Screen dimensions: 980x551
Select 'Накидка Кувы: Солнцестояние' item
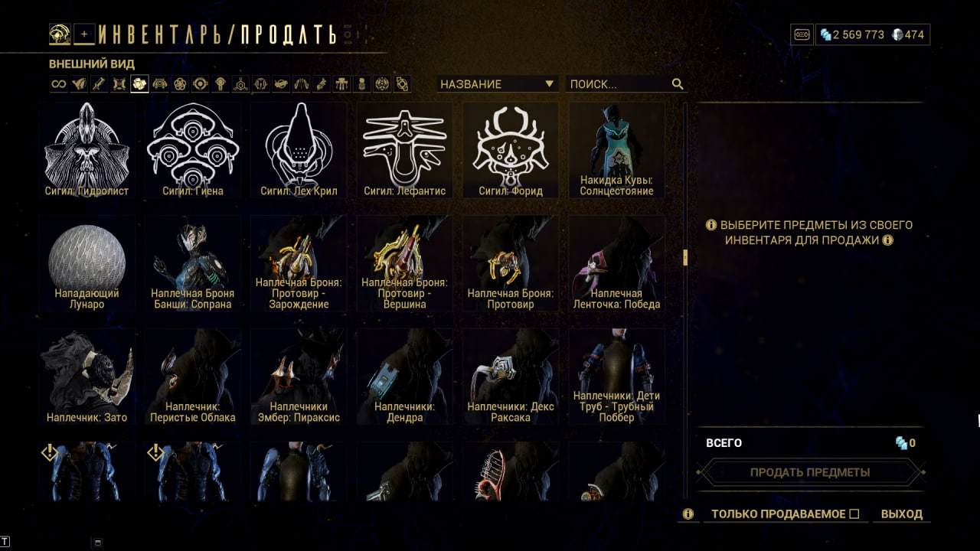click(x=616, y=151)
